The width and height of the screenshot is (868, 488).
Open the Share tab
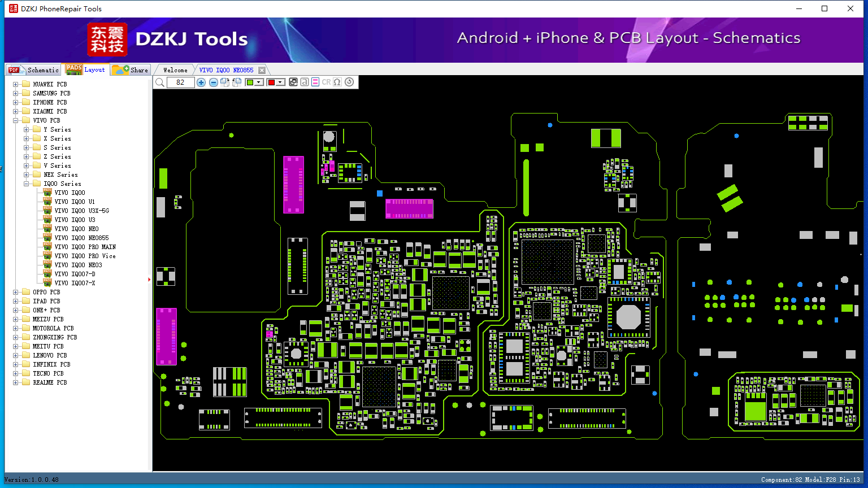tap(130, 69)
